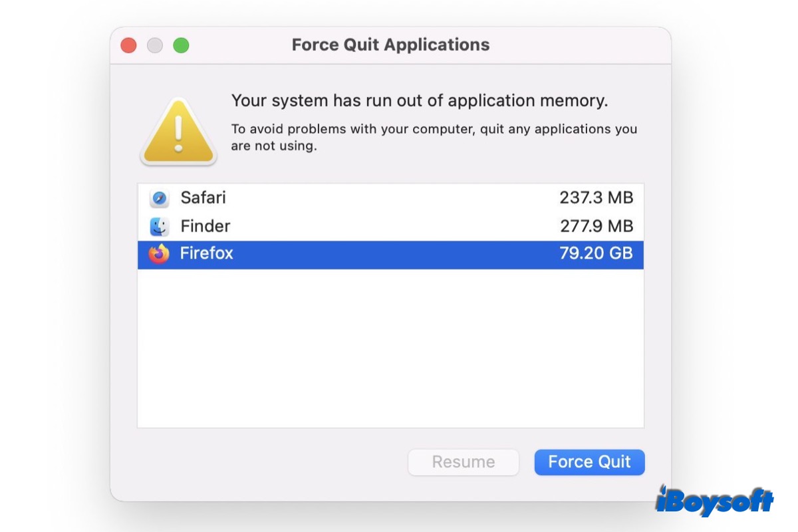The width and height of the screenshot is (798, 532).
Task: Click Safari's 237.3 MB memory value
Action: coord(596,198)
